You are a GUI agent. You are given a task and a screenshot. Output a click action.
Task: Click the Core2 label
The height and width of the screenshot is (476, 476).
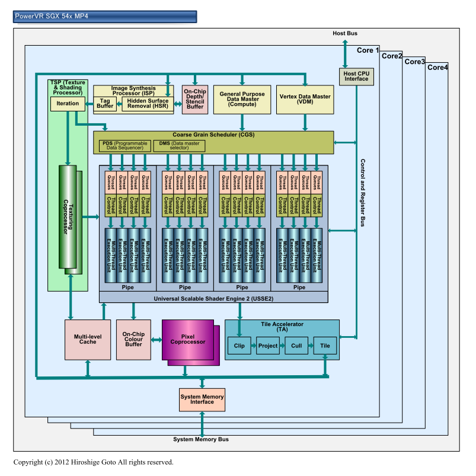click(392, 56)
